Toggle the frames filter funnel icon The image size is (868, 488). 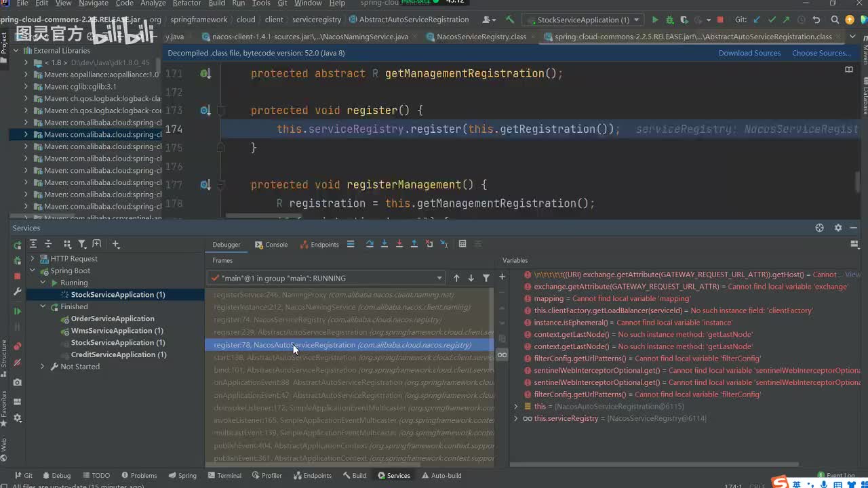click(486, 278)
